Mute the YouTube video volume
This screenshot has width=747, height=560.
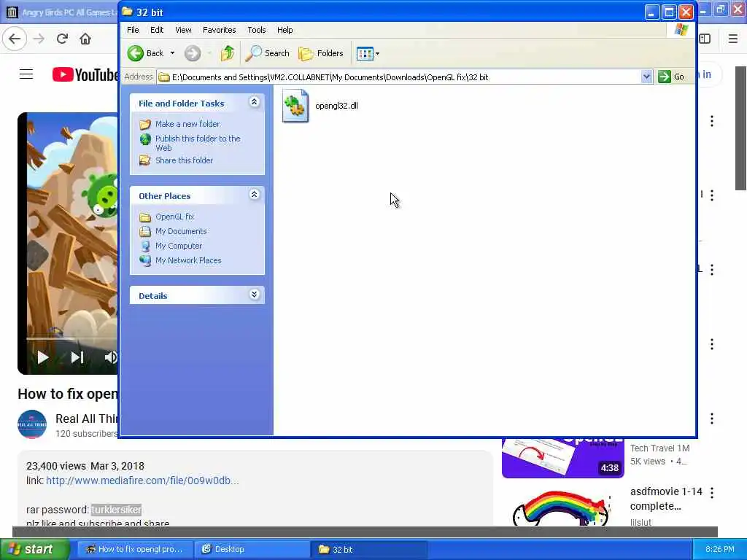111,357
